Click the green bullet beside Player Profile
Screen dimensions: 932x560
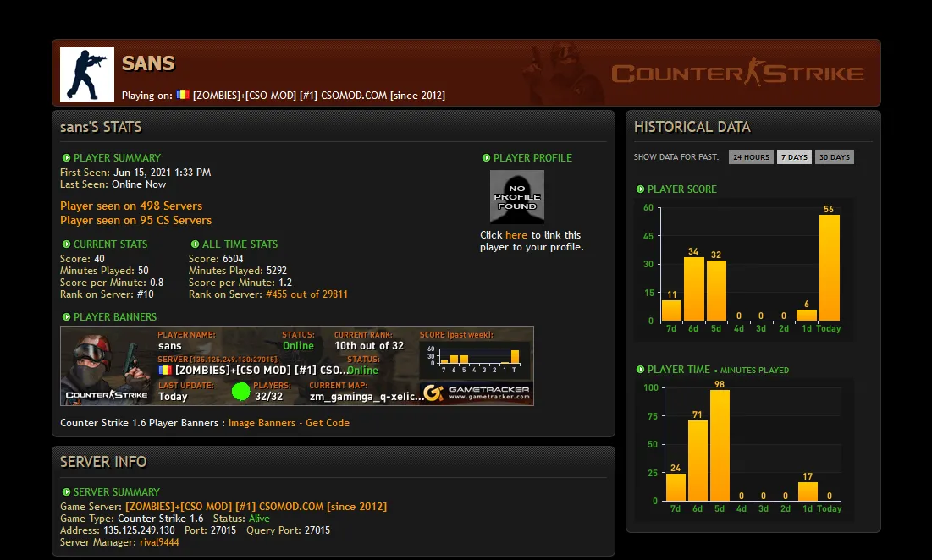[486, 158]
